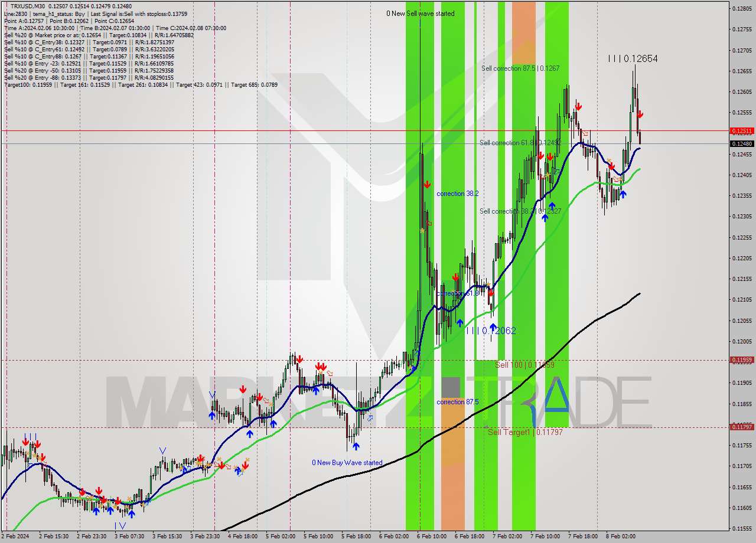Click the 'I I I 0.12654' high label
This screenshot has height=543, width=756.
(633, 58)
